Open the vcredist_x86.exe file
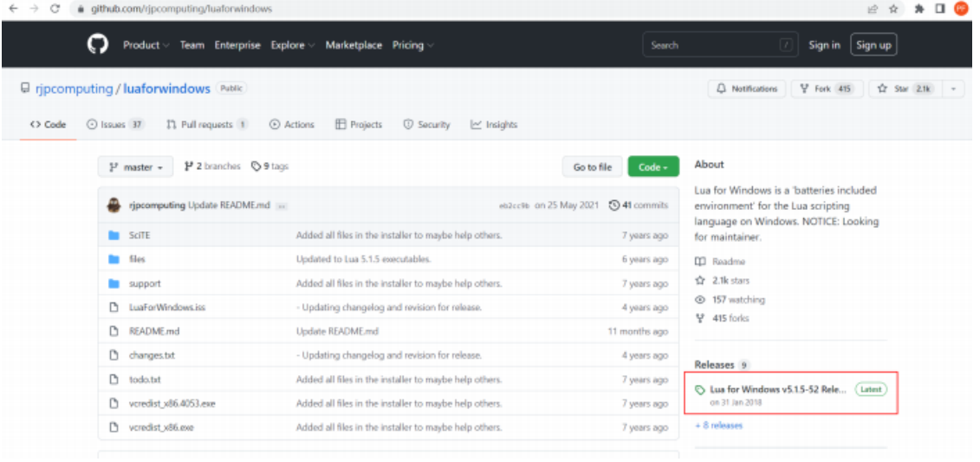 [x=161, y=427]
